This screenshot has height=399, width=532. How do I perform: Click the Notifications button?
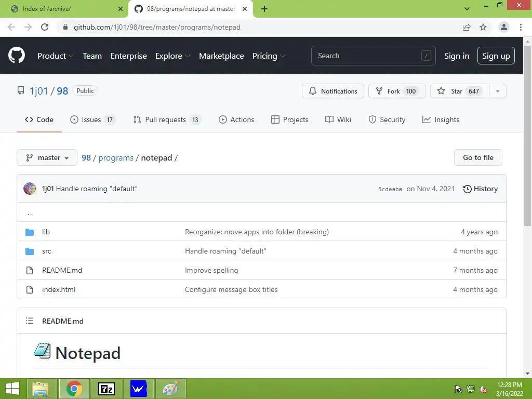tap(333, 91)
